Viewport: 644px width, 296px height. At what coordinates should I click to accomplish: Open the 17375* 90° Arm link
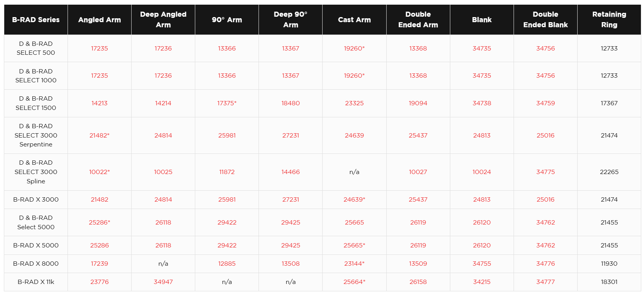227,103
